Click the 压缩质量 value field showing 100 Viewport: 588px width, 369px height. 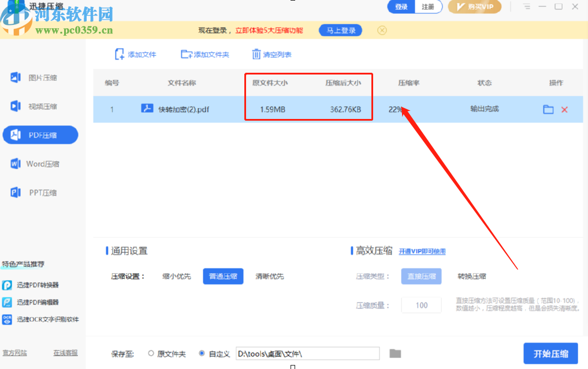pos(421,304)
